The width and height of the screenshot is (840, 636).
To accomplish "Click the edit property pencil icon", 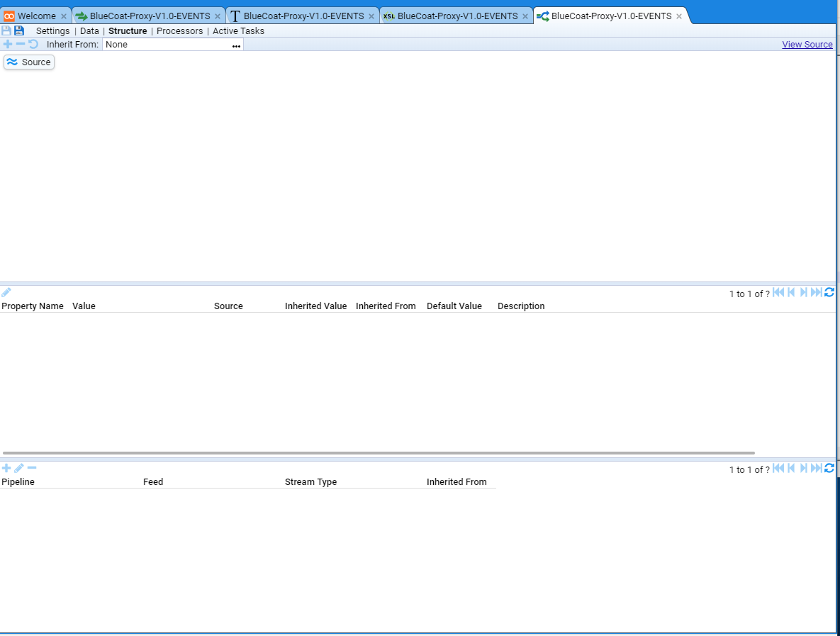I will pyautogui.click(x=6, y=293).
